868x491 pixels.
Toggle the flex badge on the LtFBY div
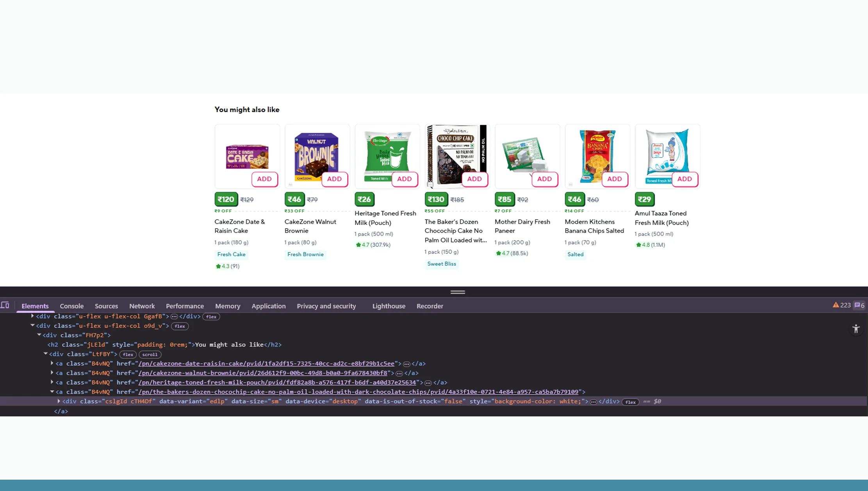pyautogui.click(x=128, y=354)
